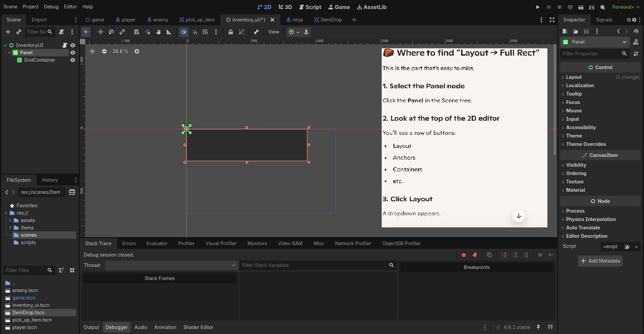This screenshot has height=334, width=644.
Task: Activate the Ruler mode tool
Action: [x=169, y=32]
